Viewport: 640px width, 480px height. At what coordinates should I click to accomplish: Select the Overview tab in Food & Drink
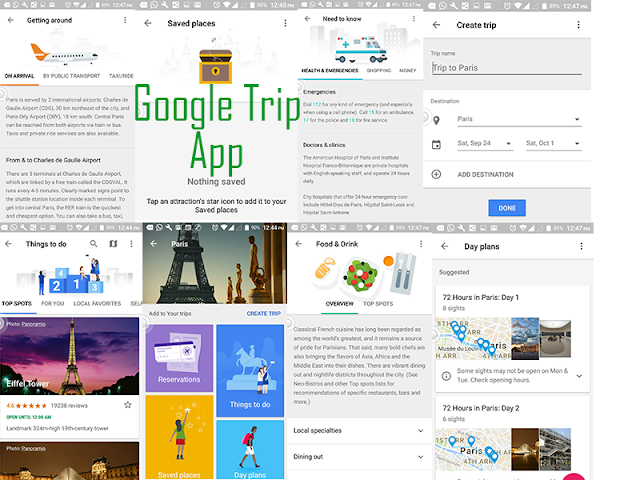(x=340, y=304)
